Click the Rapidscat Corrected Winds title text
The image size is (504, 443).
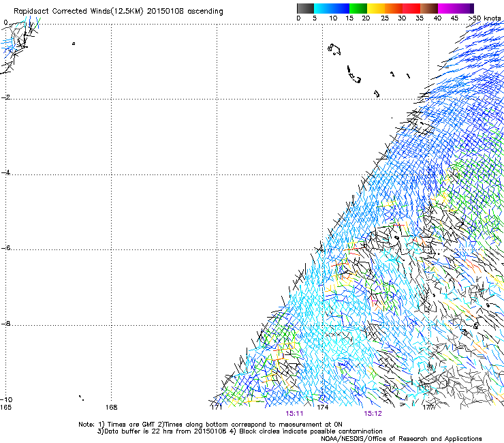[119, 12]
